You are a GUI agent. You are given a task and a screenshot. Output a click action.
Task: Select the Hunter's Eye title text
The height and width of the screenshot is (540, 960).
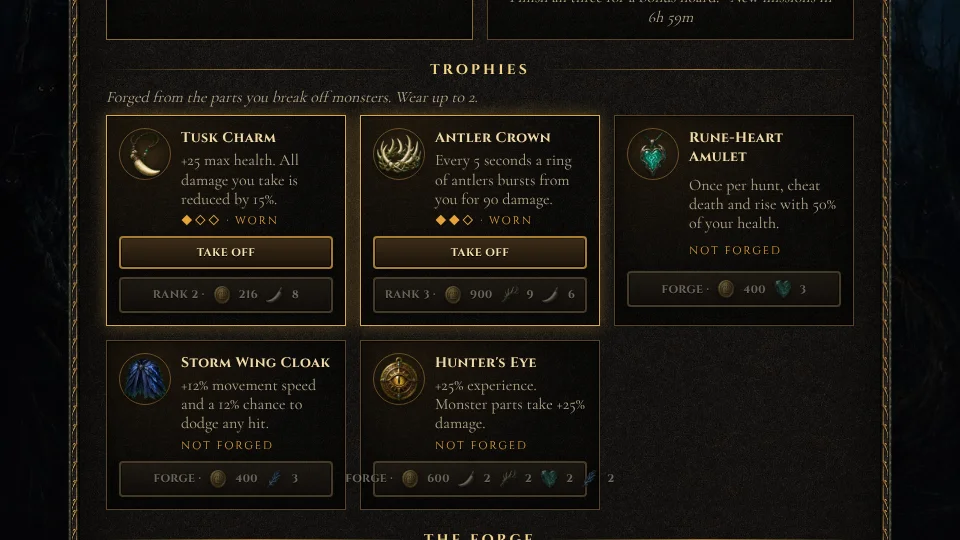pos(486,362)
